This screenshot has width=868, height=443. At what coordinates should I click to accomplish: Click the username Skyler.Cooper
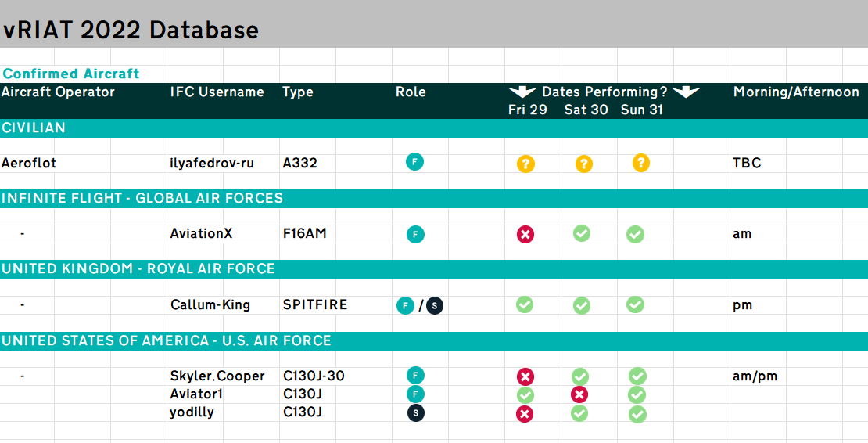point(217,376)
